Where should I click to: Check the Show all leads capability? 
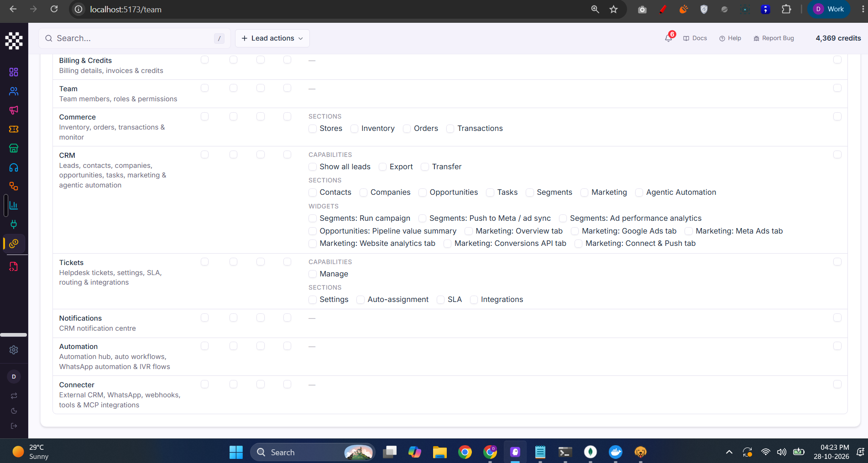coord(313,167)
